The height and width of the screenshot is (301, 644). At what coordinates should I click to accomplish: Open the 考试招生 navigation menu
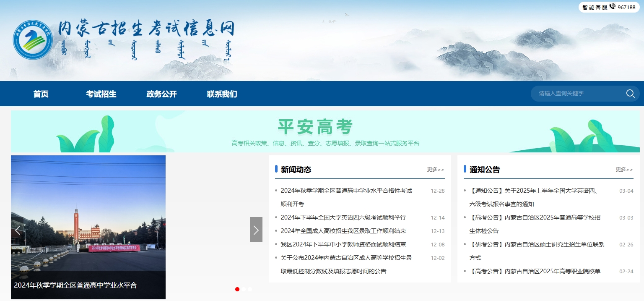click(x=101, y=94)
